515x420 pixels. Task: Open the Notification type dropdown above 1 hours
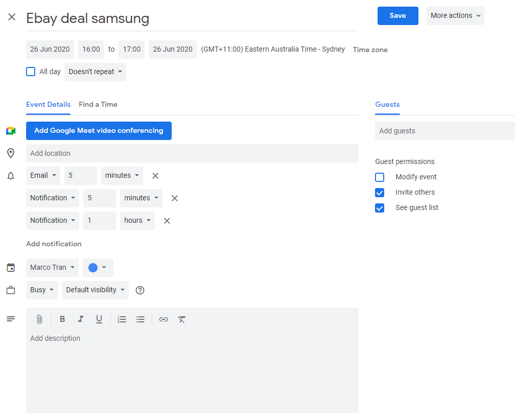(x=53, y=221)
